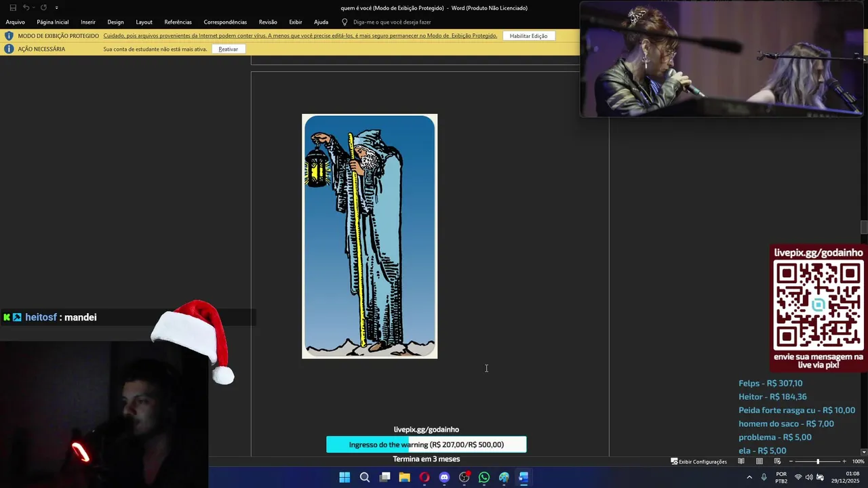The width and height of the screenshot is (868, 488).
Task: Click the zoom out minus button
Action: pyautogui.click(x=791, y=462)
